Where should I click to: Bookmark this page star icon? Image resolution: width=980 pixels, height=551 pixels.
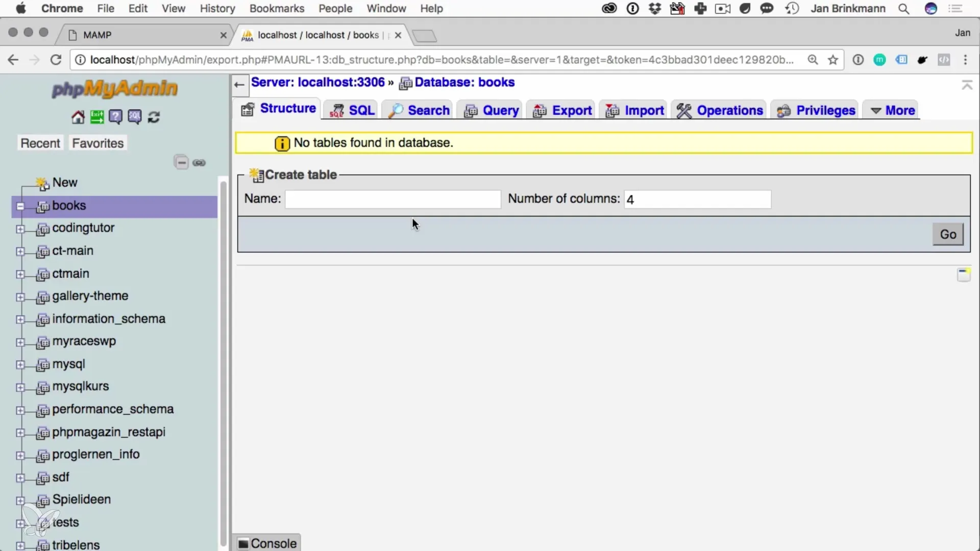(833, 60)
